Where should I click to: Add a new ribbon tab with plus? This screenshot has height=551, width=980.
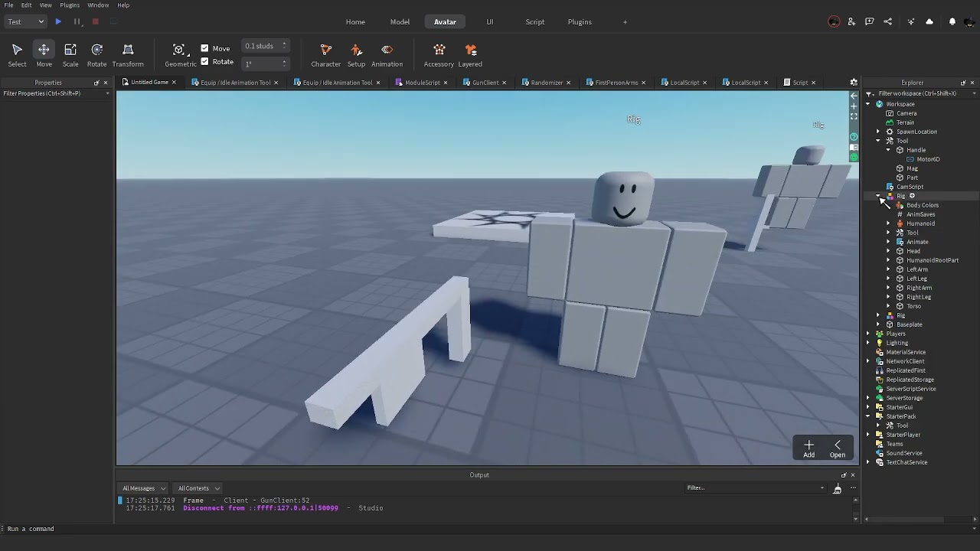pos(625,21)
